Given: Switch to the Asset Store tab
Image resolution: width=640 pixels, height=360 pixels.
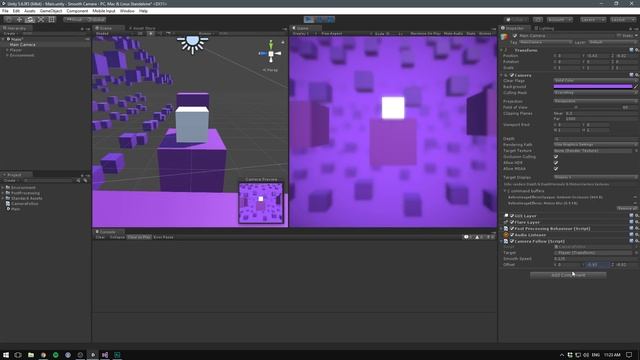Looking at the screenshot, I should click(142, 28).
